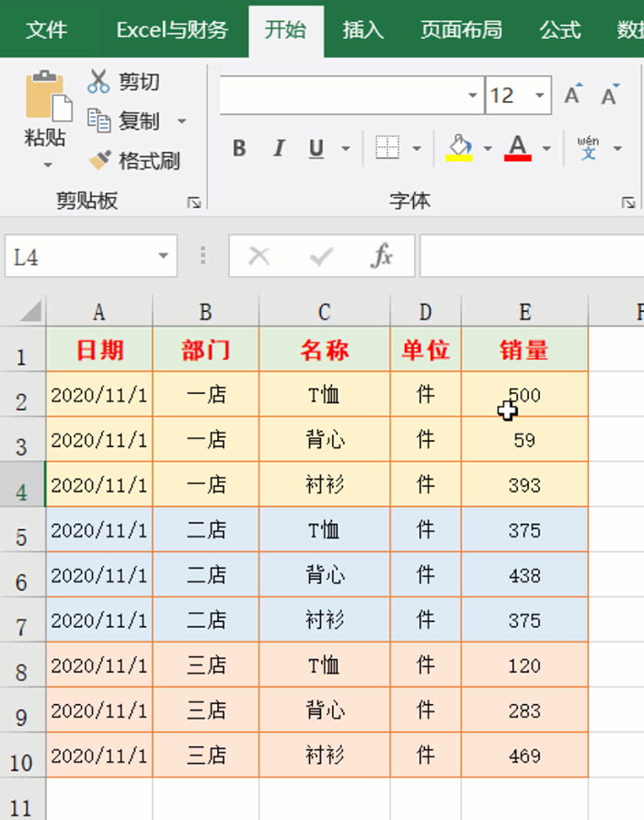The width and height of the screenshot is (644, 820).
Task: Click the Copy icon
Action: (x=98, y=121)
